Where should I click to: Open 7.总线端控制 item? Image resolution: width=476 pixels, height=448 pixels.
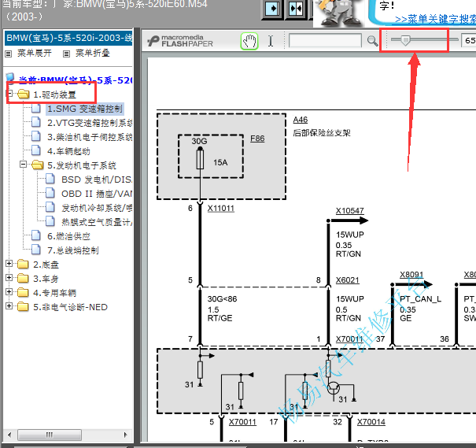(x=73, y=250)
